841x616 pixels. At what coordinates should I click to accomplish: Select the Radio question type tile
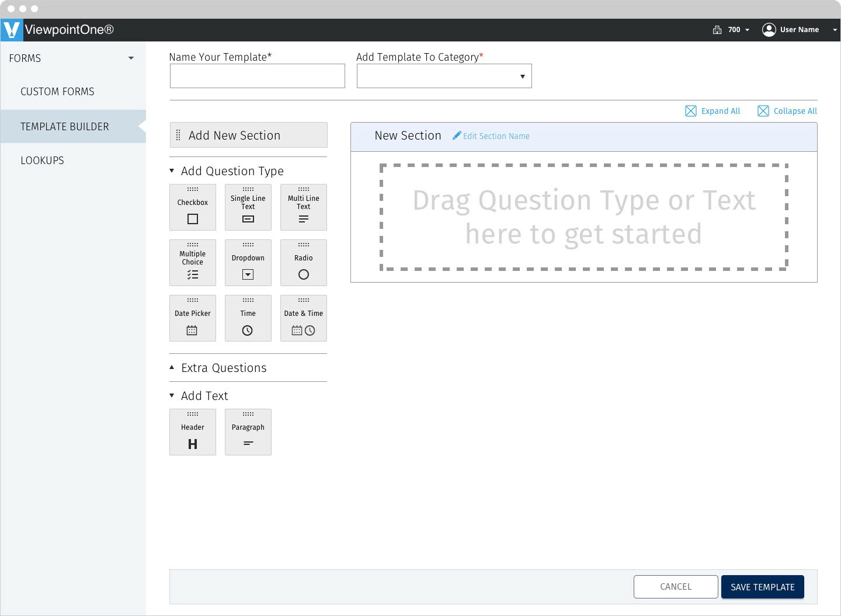point(304,263)
